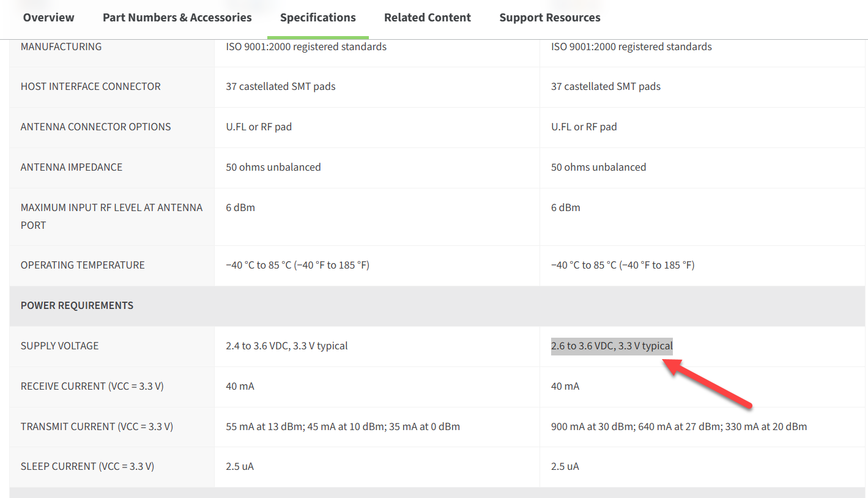868x498 pixels.
Task: Click the 55 mA at 13 dBm cell
Action: click(343, 426)
